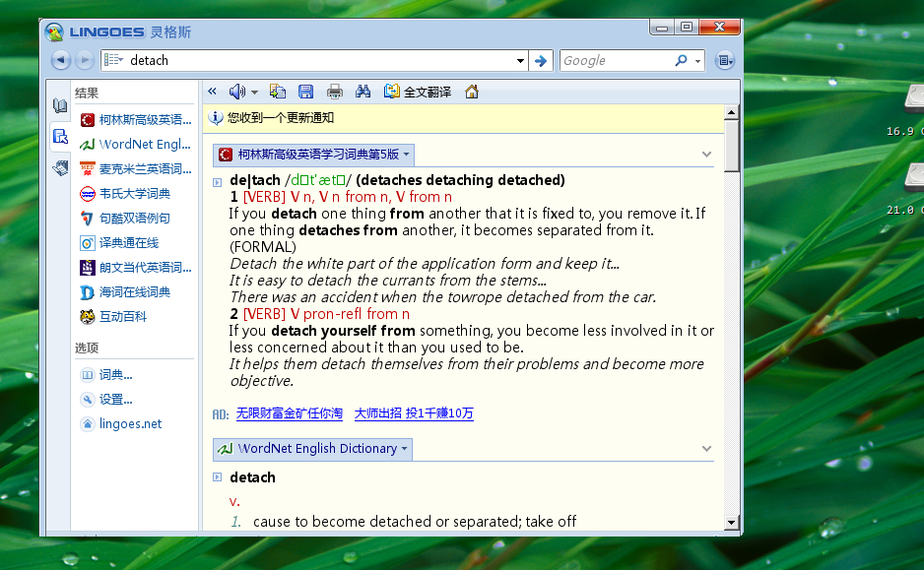Select WordNet Engl... in results list
Image resolution: width=924 pixels, height=570 pixels.
[x=136, y=145]
